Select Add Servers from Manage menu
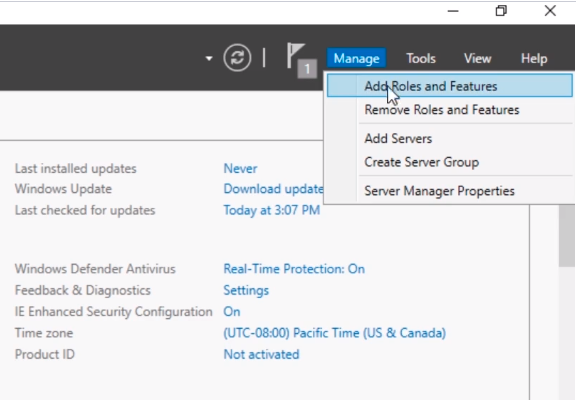 pyautogui.click(x=398, y=138)
